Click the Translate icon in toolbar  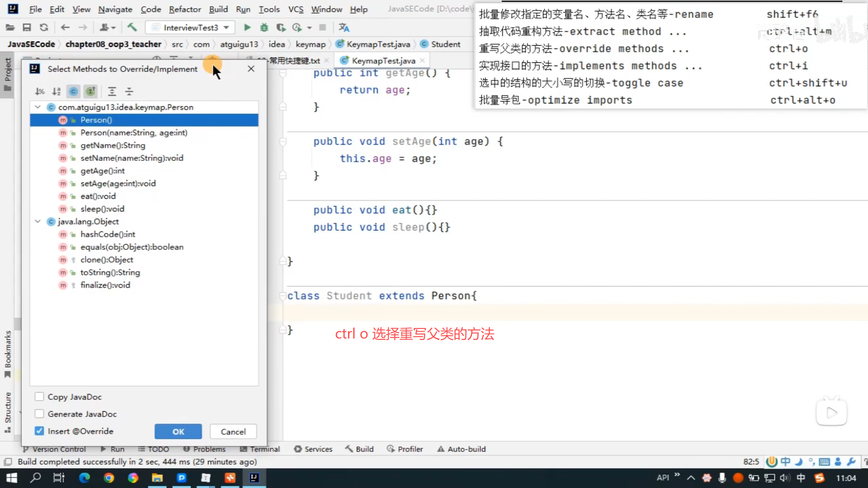click(x=344, y=28)
